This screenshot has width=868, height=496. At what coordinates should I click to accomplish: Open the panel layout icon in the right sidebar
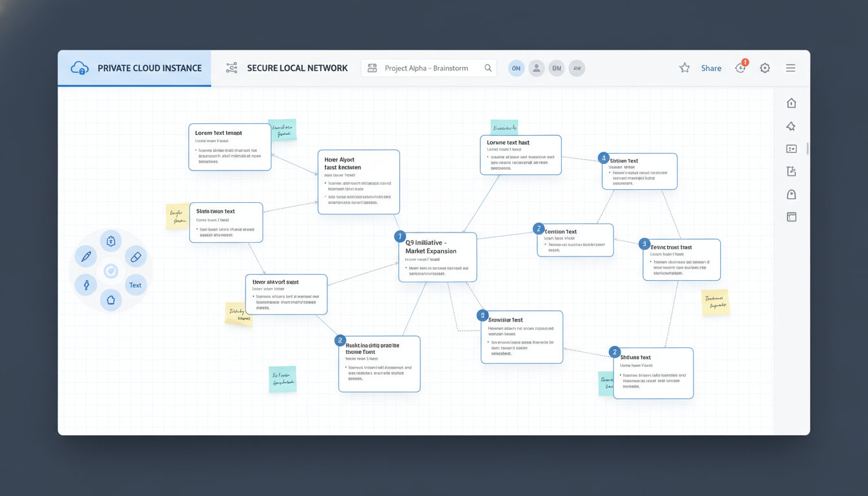pyautogui.click(x=791, y=217)
